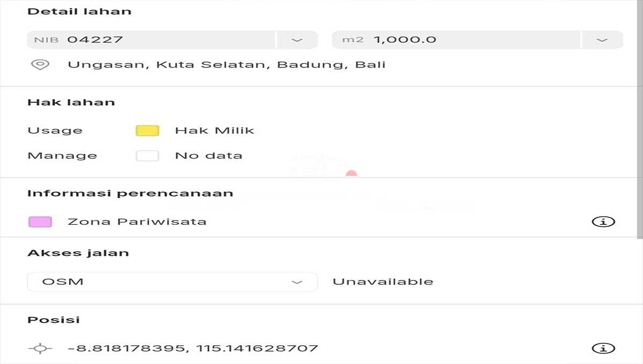Click the Zona Pariwisata label

(137, 222)
